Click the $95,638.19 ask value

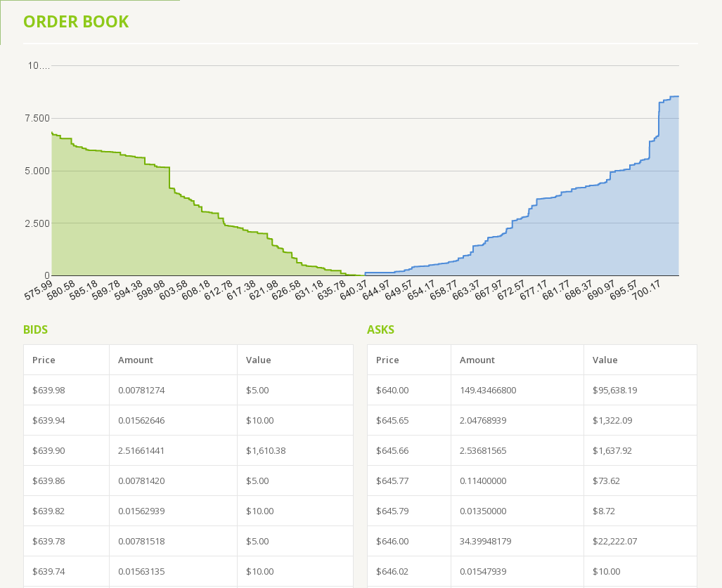pos(614,390)
